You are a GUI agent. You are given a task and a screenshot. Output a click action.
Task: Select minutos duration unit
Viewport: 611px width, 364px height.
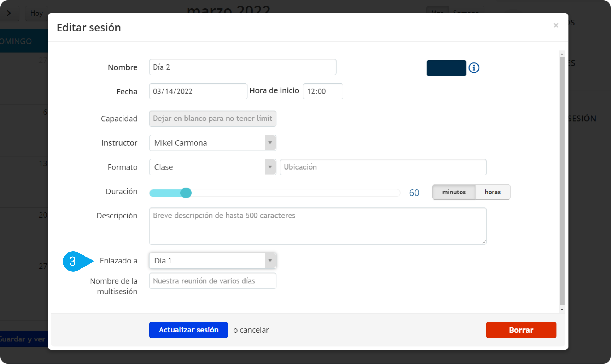pos(454,192)
